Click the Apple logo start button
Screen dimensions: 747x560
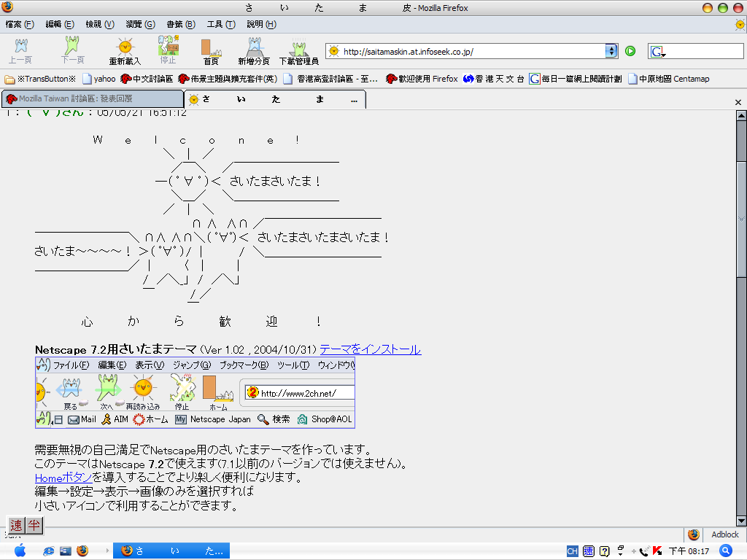pyautogui.click(x=20, y=551)
